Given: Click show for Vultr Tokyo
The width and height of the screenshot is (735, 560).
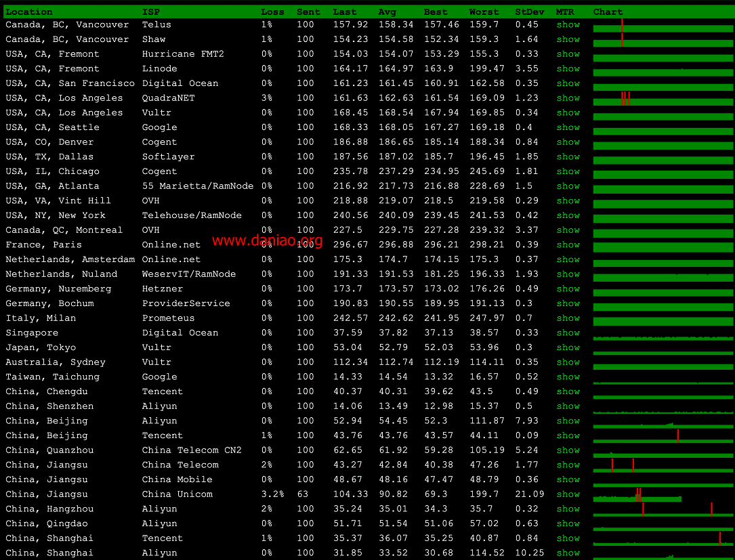Looking at the screenshot, I should tap(568, 348).
